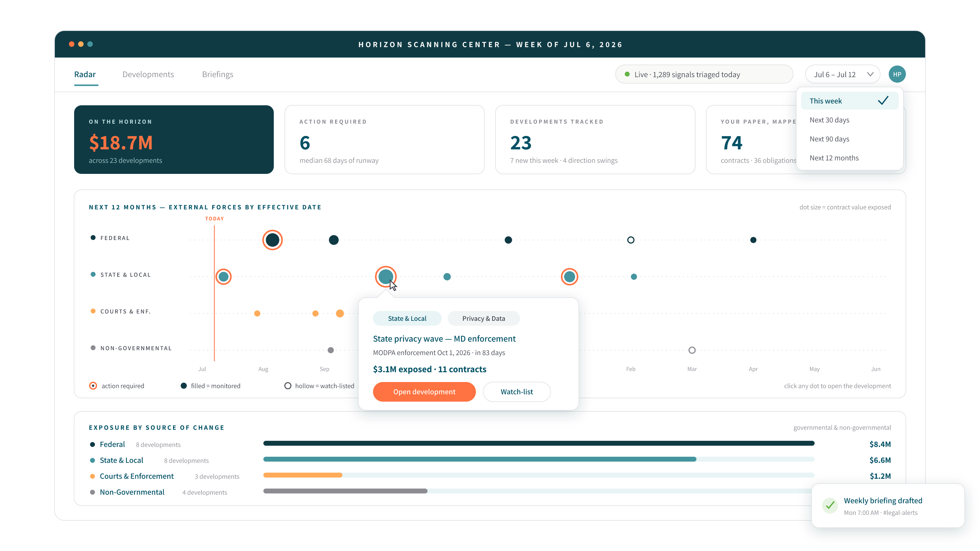
Task: Click the filled = monitored legend icon
Action: pyautogui.click(x=184, y=386)
